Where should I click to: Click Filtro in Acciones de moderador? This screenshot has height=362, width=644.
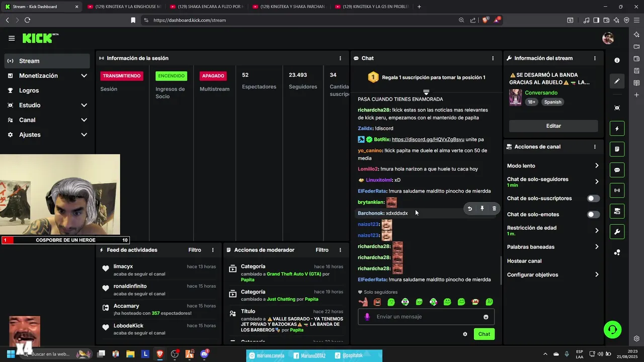[x=322, y=250]
